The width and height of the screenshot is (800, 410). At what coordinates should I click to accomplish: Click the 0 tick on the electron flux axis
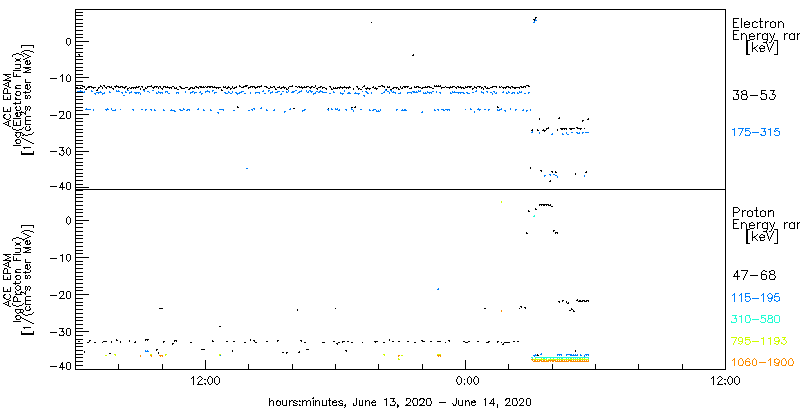point(66,41)
